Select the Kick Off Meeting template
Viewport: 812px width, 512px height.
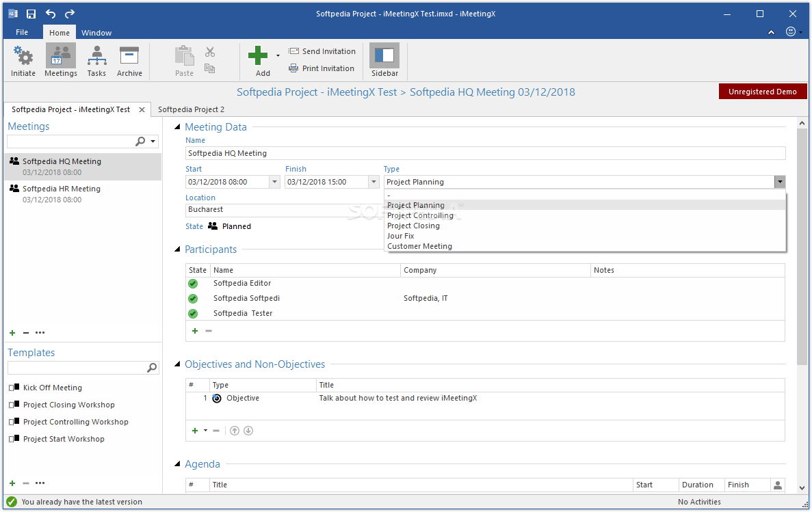click(52, 388)
